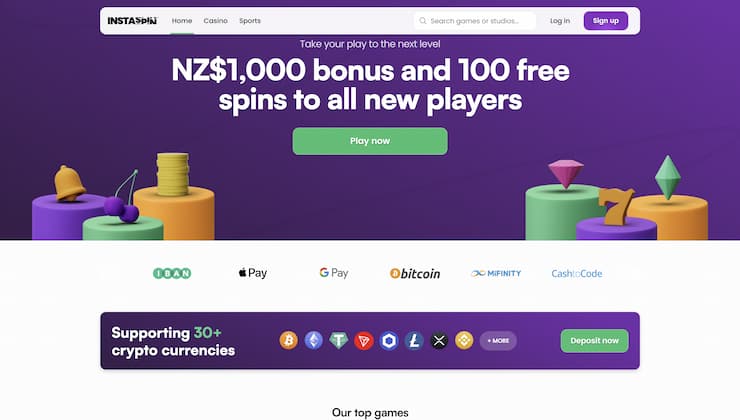Go to the Sports section
The image size is (740, 420).
pyautogui.click(x=250, y=21)
